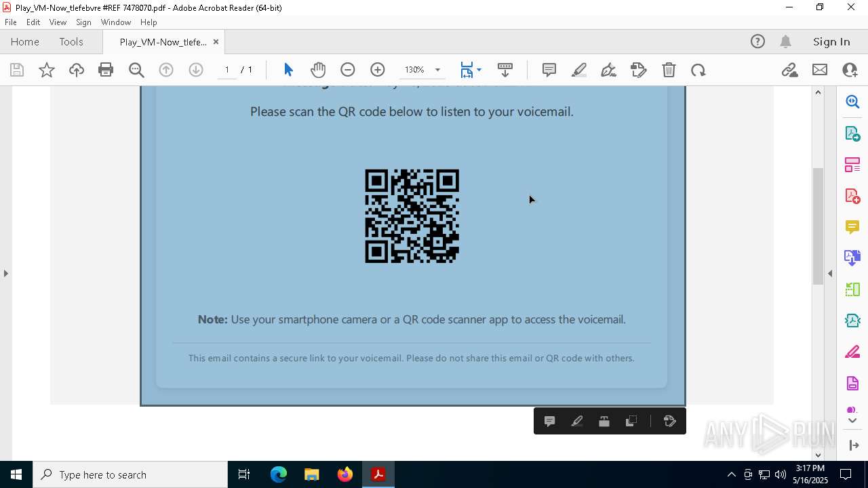Click the QR code image
This screenshot has height=488, width=868.
tap(412, 216)
